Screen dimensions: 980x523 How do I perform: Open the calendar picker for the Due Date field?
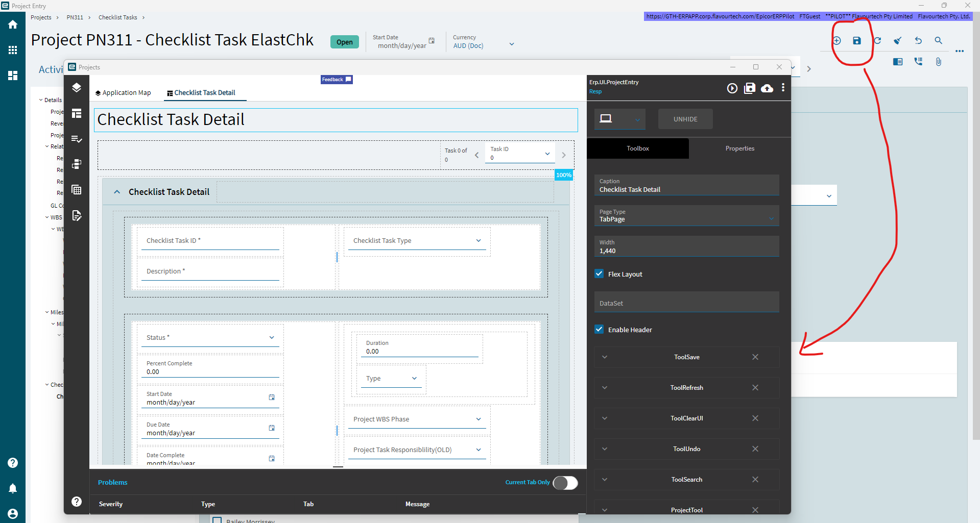tap(272, 428)
